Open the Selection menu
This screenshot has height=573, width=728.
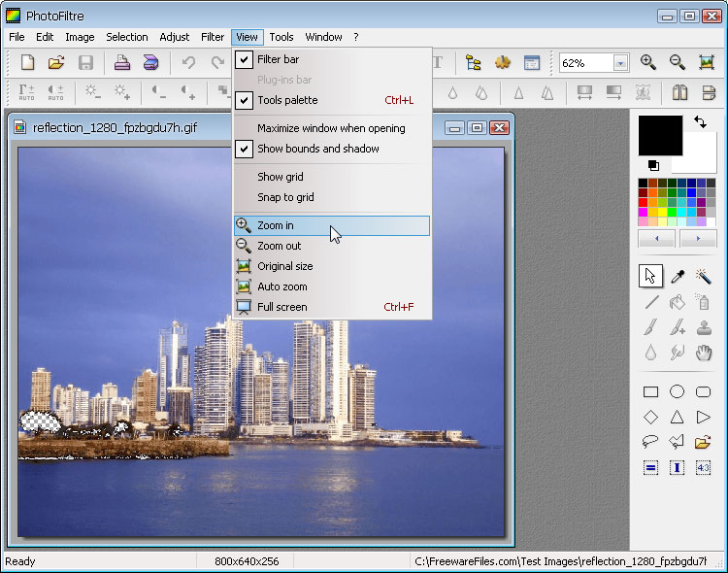[127, 37]
